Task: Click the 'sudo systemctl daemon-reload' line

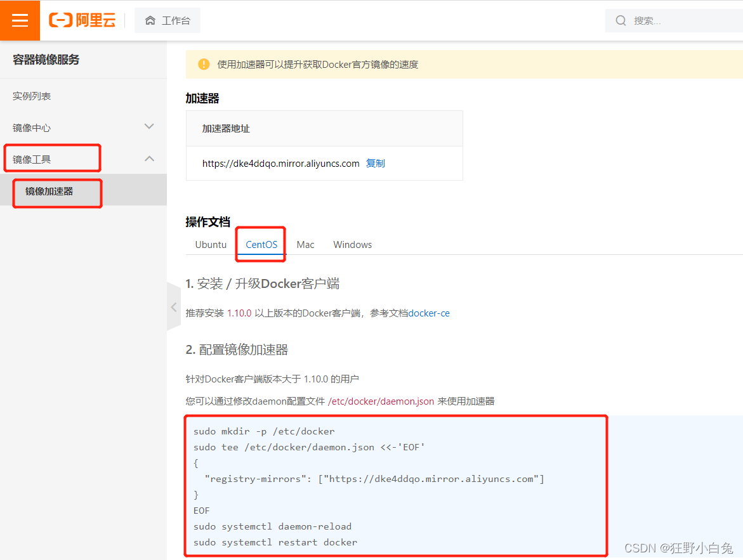Action: [x=272, y=526]
